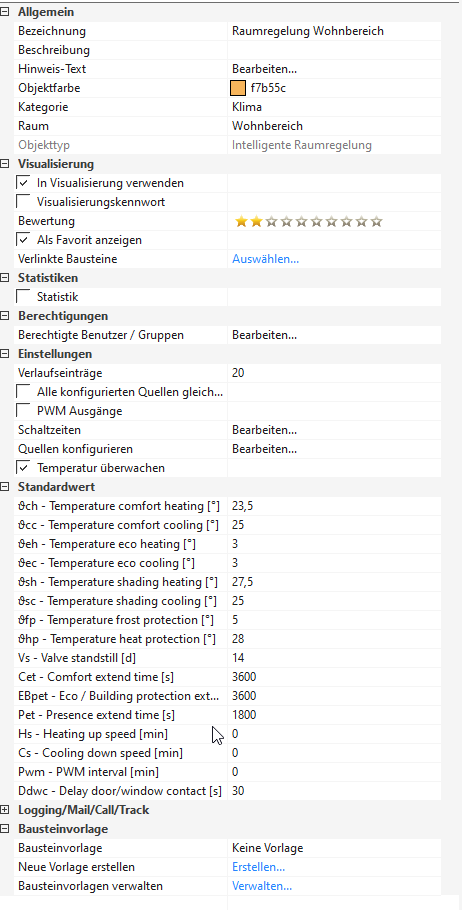Set Bewertung to the second star
The width and height of the screenshot is (462, 910).
[256, 221]
